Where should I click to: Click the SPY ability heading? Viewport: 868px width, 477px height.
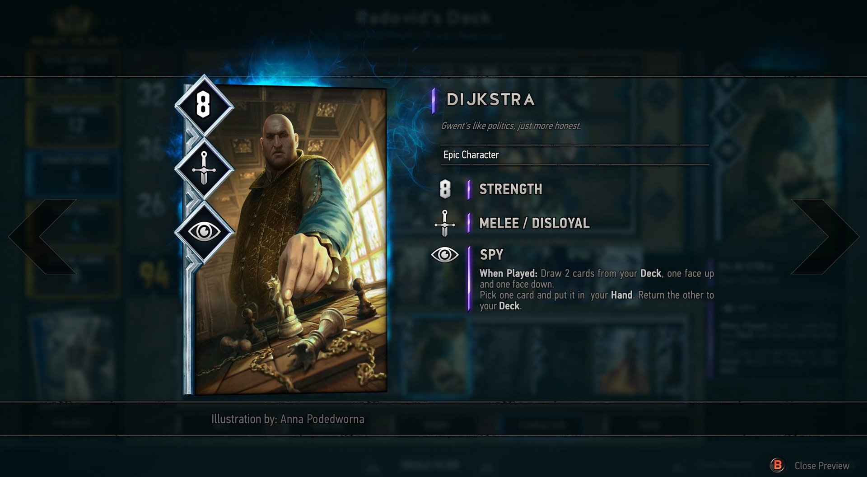pos(491,255)
